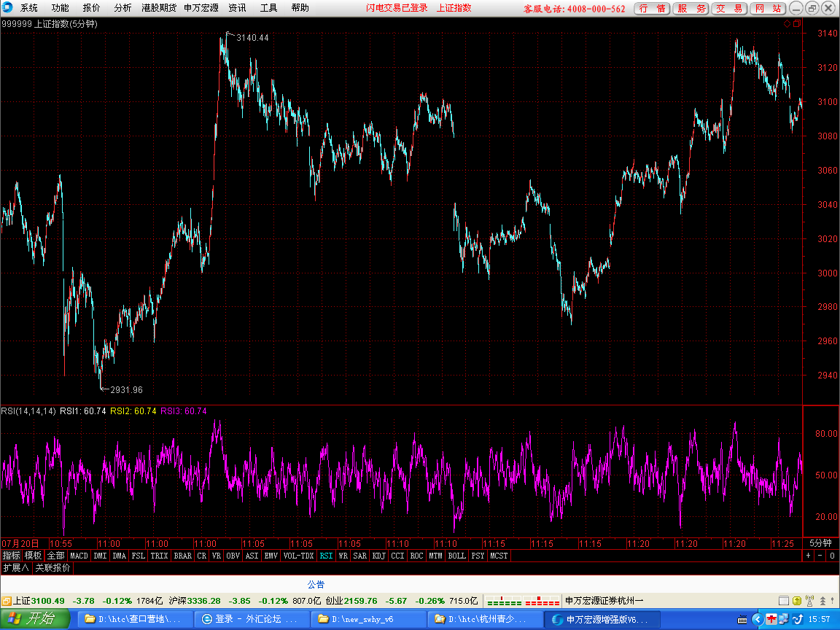Click the red diamond icon above the chart
This screenshot has width=840, height=630.
pyautogui.click(x=787, y=23)
